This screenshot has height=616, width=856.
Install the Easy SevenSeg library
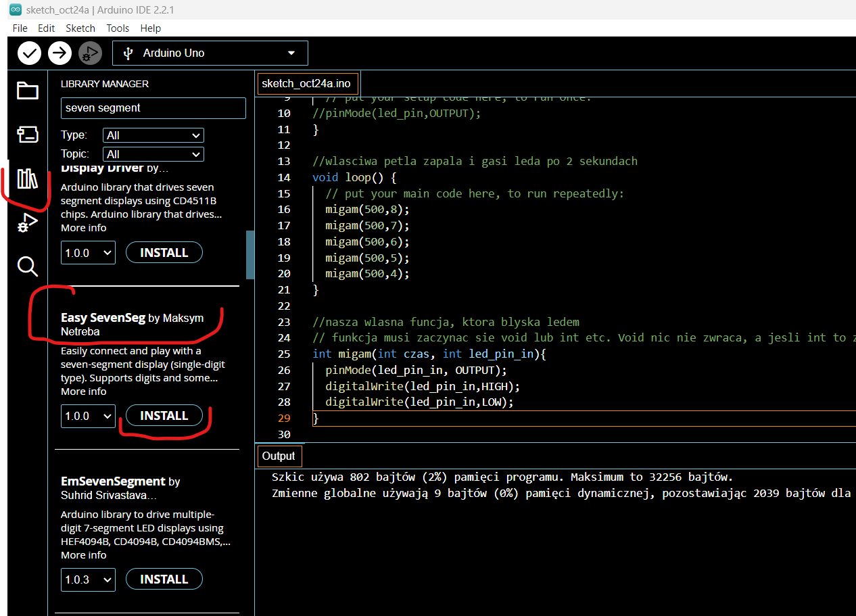(x=164, y=416)
